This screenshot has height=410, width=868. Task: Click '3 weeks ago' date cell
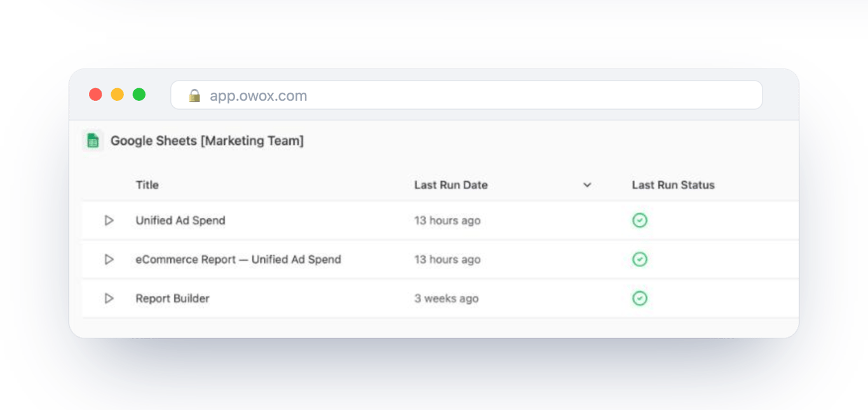[x=446, y=298]
